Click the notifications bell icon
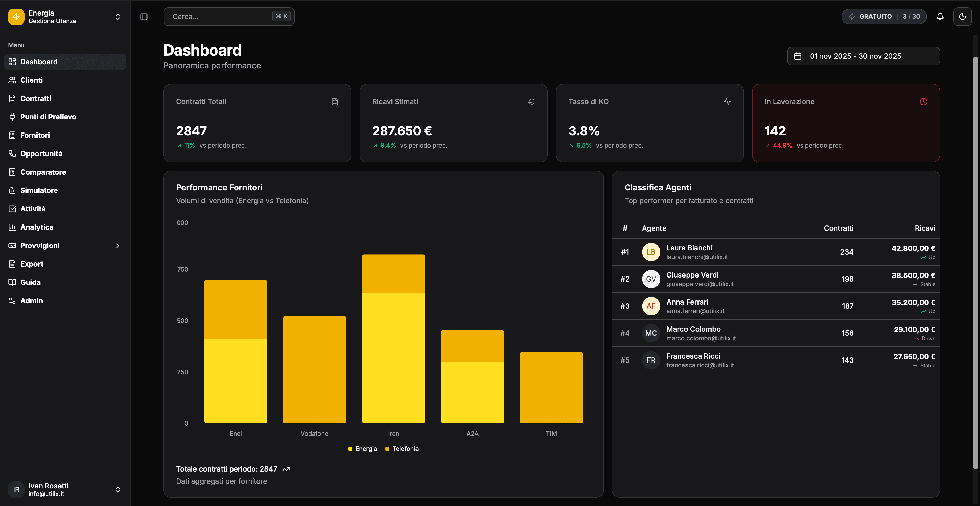Viewport: 980px width, 506px height. point(940,16)
